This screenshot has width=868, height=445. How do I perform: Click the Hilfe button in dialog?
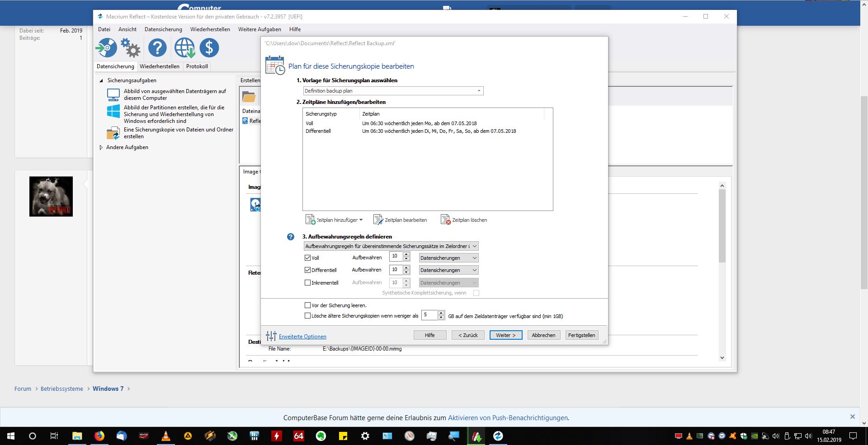tap(430, 335)
